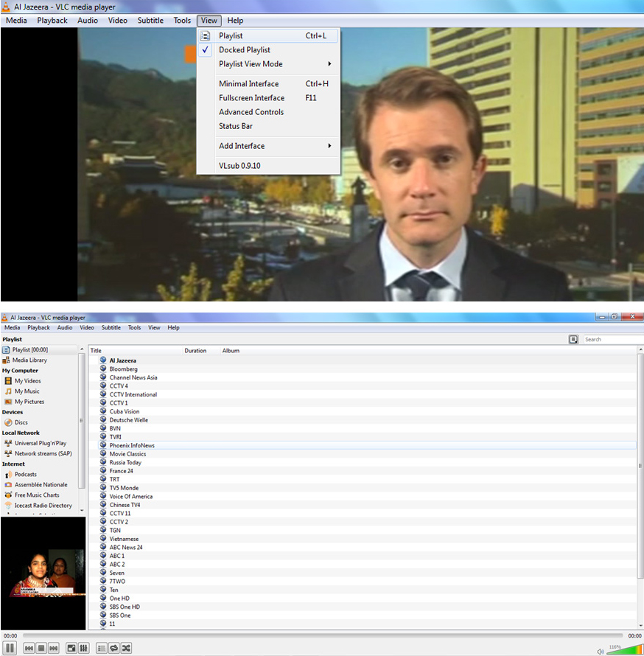This screenshot has width=644, height=656.
Task: Open Audio menu in top window
Action: tap(88, 21)
